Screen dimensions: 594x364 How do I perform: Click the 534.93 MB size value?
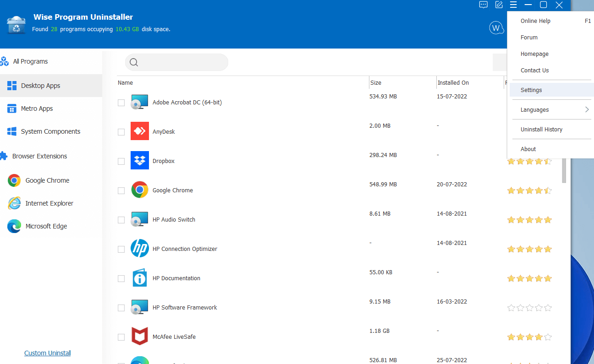tap(383, 97)
